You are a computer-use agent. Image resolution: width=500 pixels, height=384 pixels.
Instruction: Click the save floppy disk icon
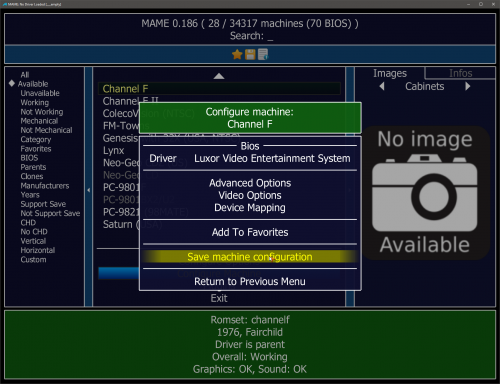250,54
